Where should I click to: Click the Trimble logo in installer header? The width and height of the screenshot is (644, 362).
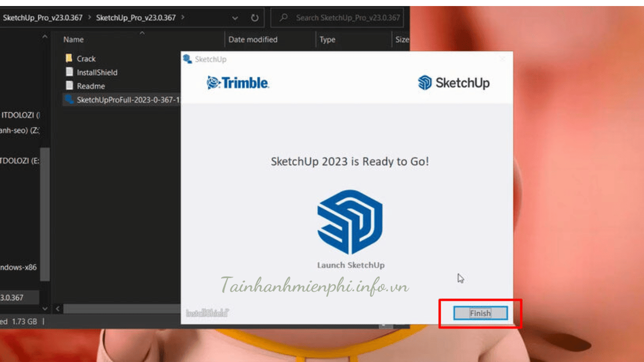[x=238, y=83]
